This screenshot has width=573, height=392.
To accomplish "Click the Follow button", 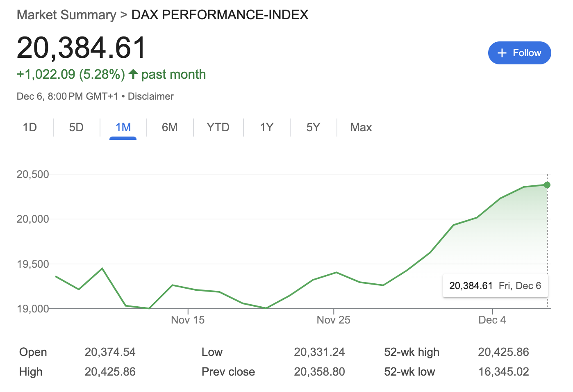I will pos(519,53).
